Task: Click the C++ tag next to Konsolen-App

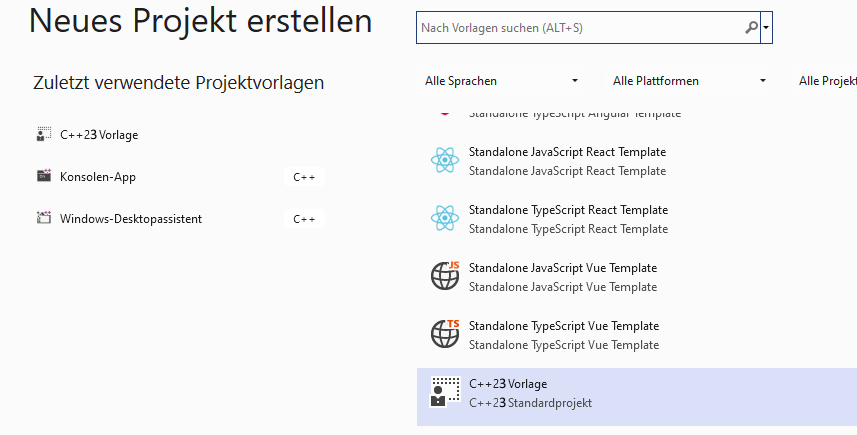Action: tap(304, 177)
